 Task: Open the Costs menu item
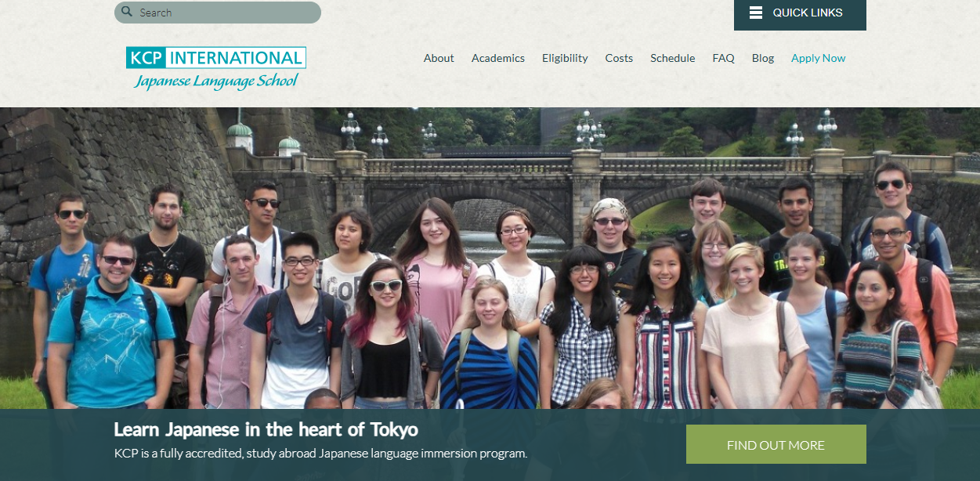[x=619, y=58]
